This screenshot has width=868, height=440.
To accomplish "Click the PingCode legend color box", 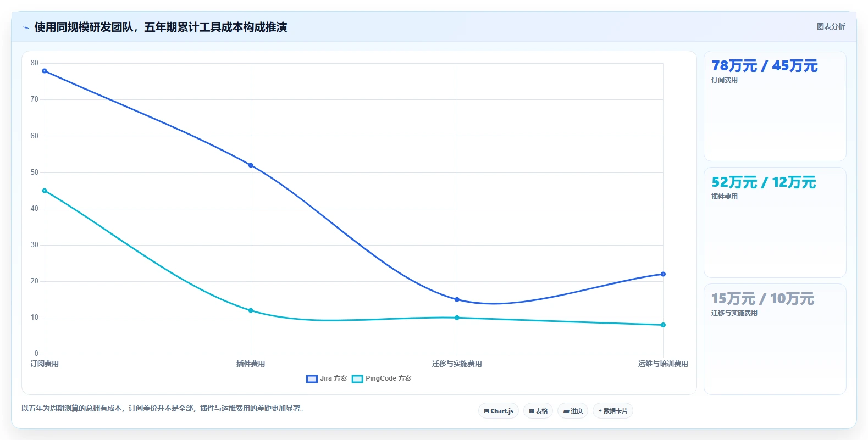I will [x=357, y=378].
